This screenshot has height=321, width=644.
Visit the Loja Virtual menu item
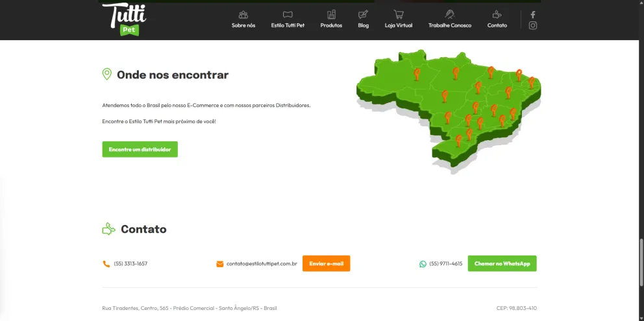[x=399, y=25]
